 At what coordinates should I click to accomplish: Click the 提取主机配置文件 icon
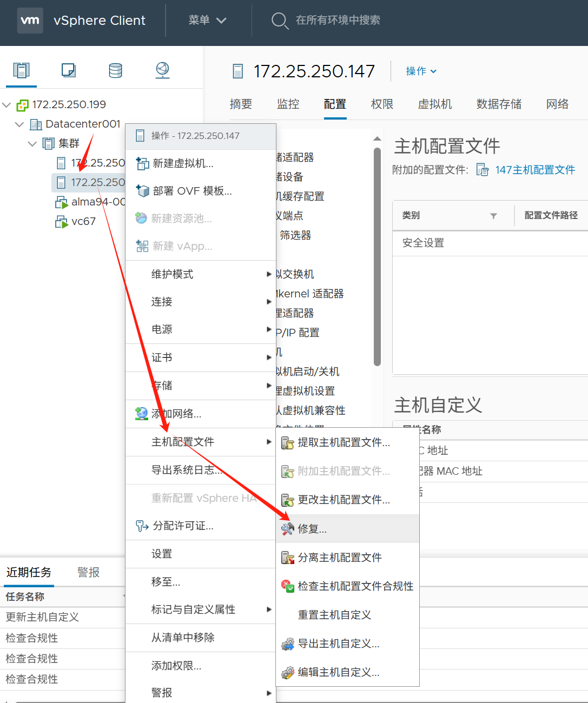288,443
